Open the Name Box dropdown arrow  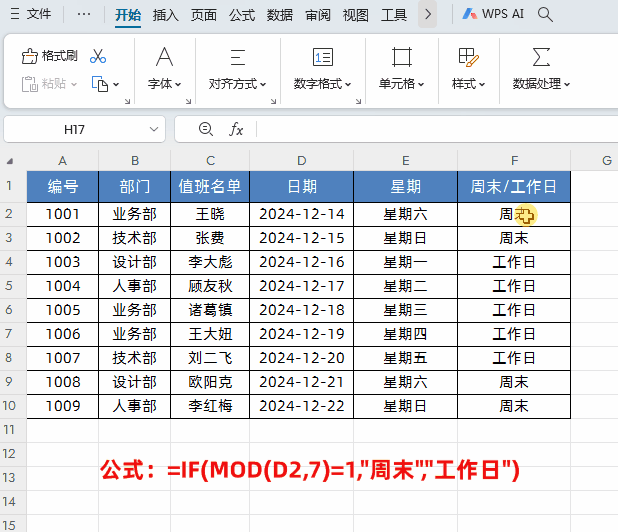tap(154, 129)
